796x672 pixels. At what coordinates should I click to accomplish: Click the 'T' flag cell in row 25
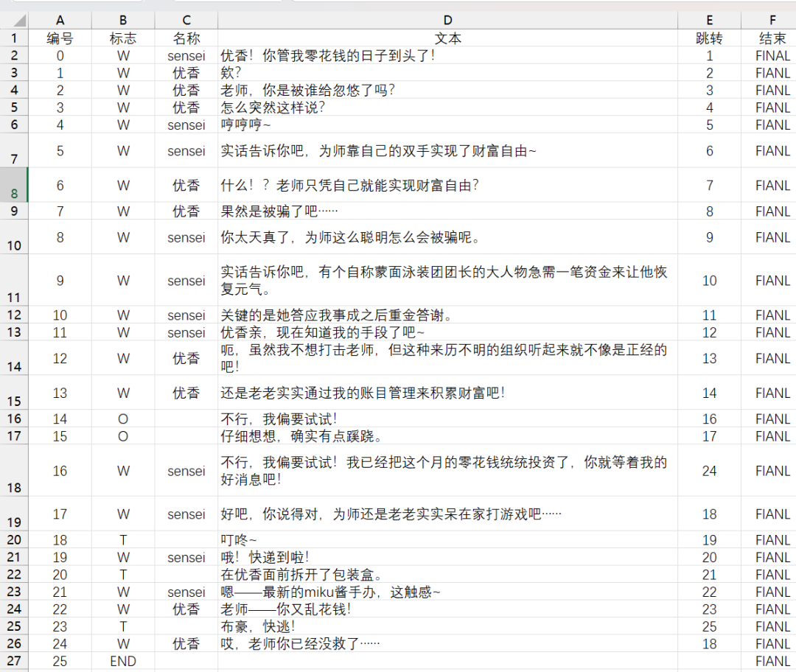(123, 626)
